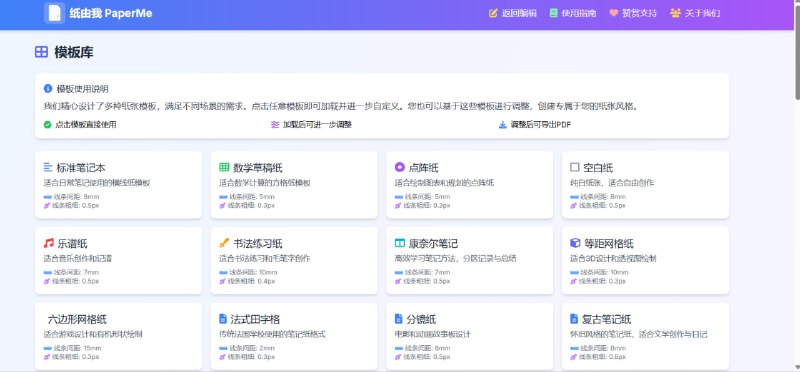The image size is (800, 372).
Task: Click the edit pencil icon beside 返回编辑
Action: tap(493, 13)
